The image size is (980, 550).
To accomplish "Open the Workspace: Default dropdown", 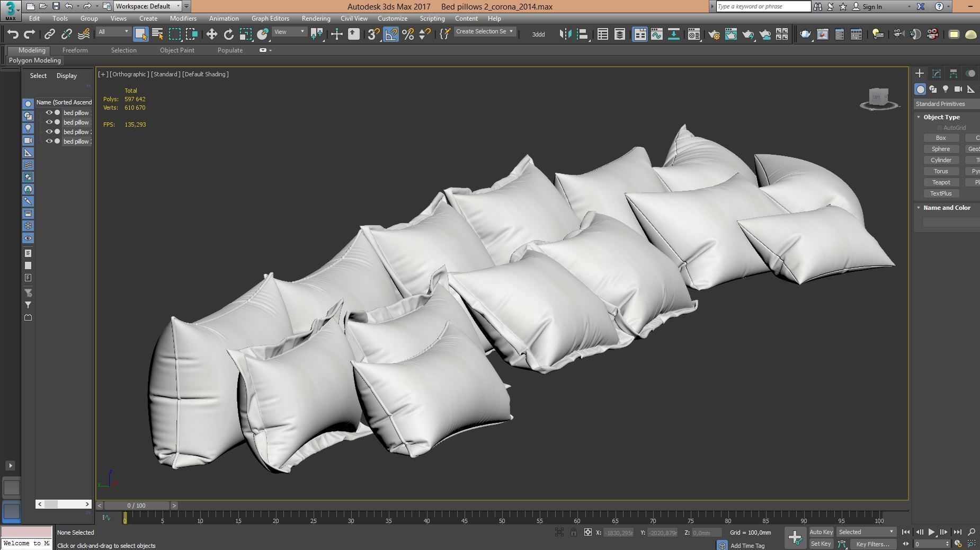I will pos(148,6).
